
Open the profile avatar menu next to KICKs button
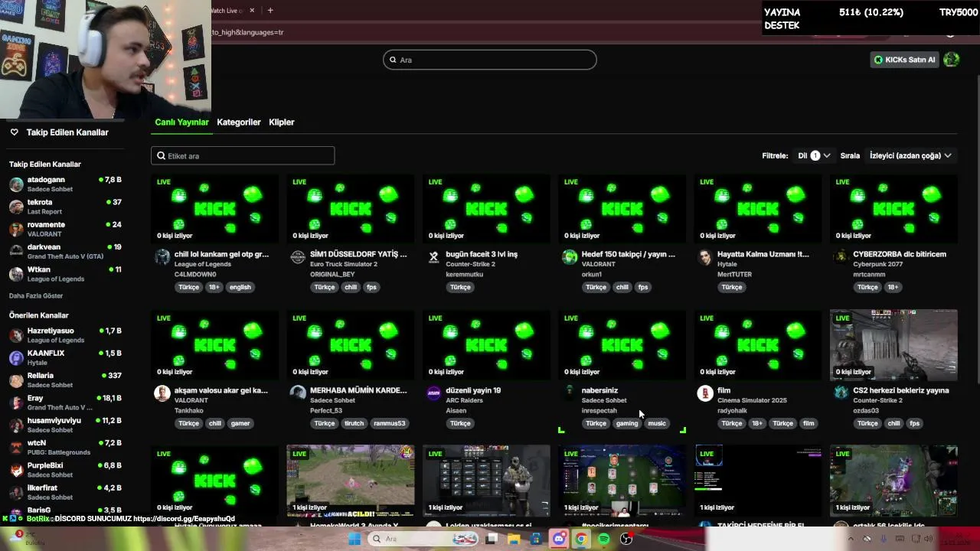point(952,60)
